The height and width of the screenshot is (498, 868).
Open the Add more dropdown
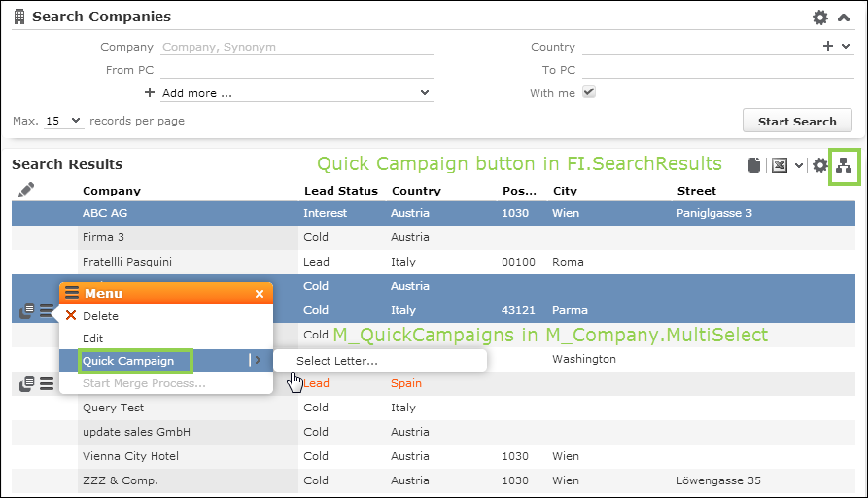(x=296, y=93)
